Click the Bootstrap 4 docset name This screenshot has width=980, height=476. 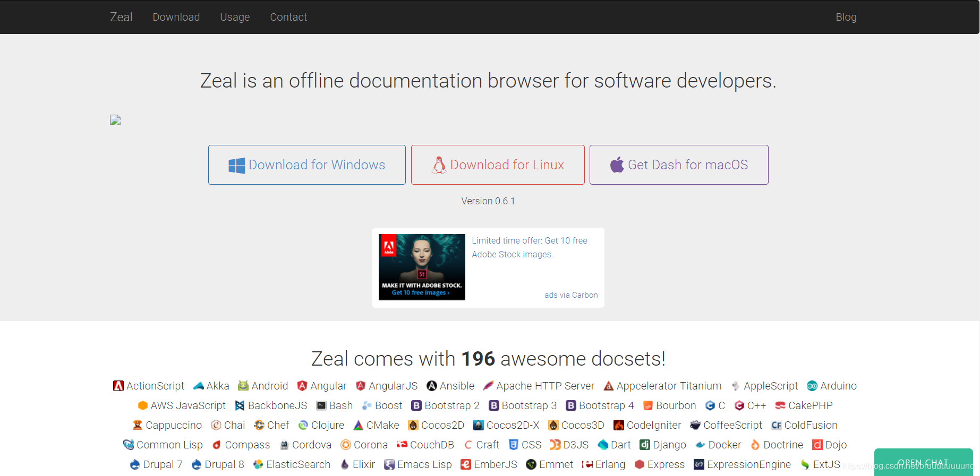(x=607, y=405)
